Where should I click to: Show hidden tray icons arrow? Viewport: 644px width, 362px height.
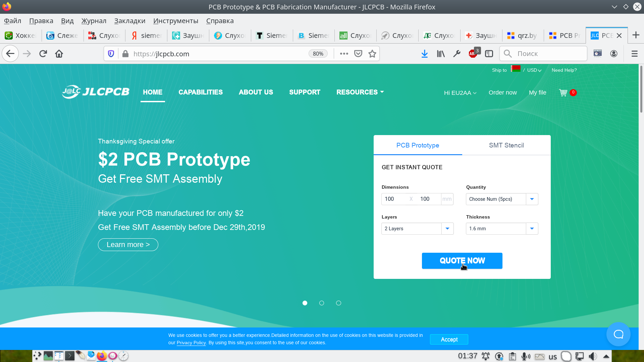click(606, 356)
